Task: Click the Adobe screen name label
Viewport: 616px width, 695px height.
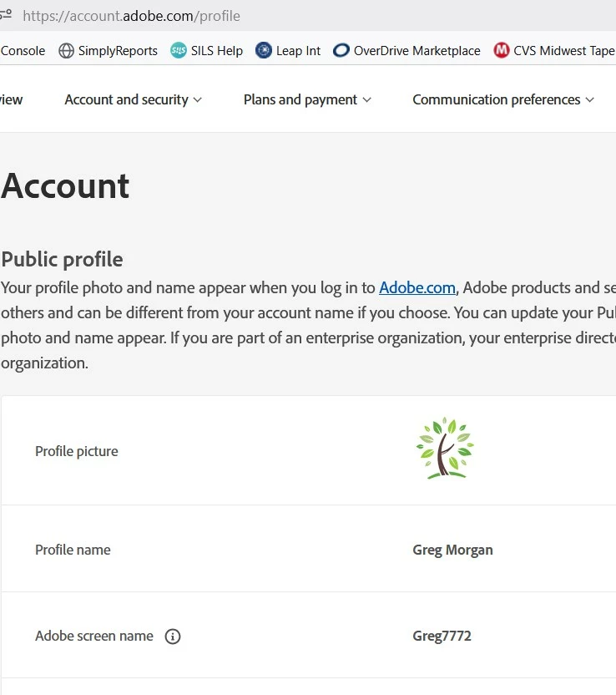Action: point(94,636)
